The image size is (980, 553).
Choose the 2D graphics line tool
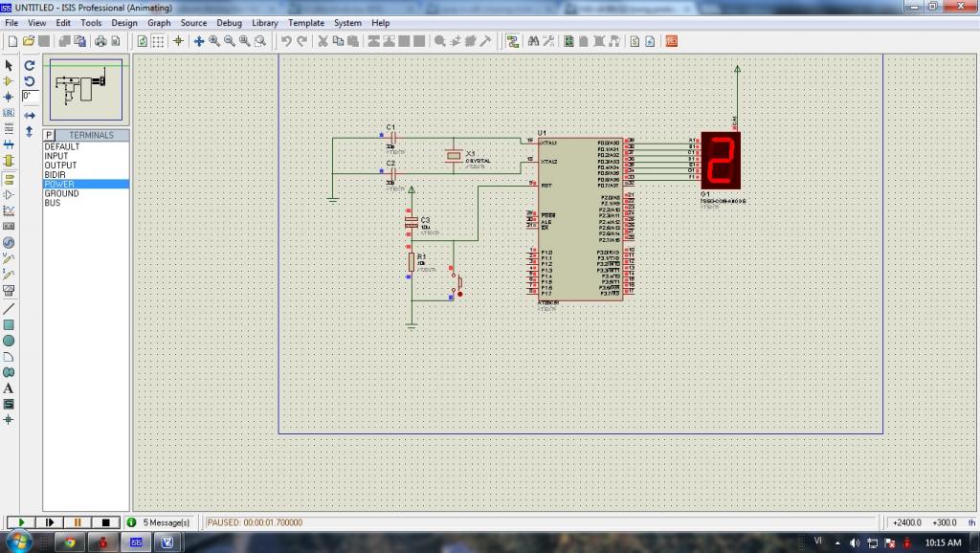(x=9, y=308)
